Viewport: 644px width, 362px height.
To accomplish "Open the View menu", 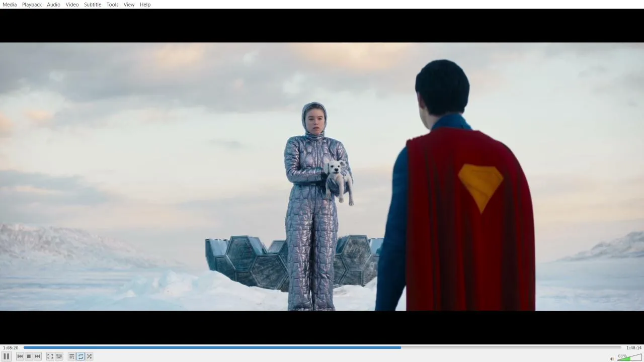I will point(129,5).
